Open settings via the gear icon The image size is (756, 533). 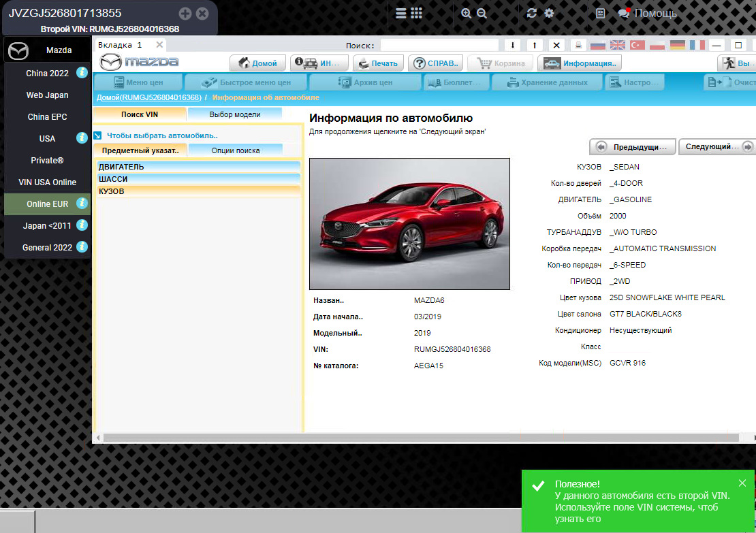point(549,14)
